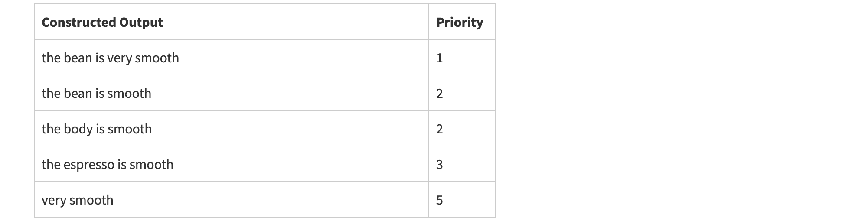Select the "very smooth" output cell in last row

77,200
